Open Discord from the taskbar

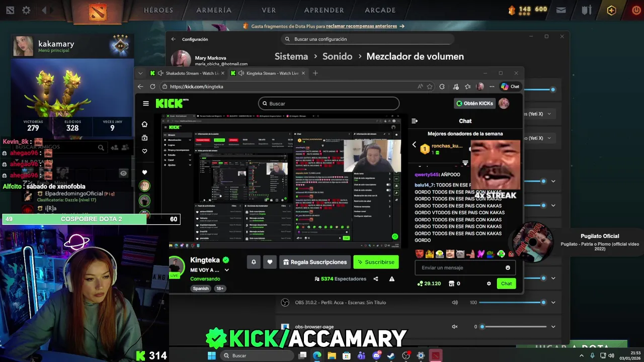376,355
